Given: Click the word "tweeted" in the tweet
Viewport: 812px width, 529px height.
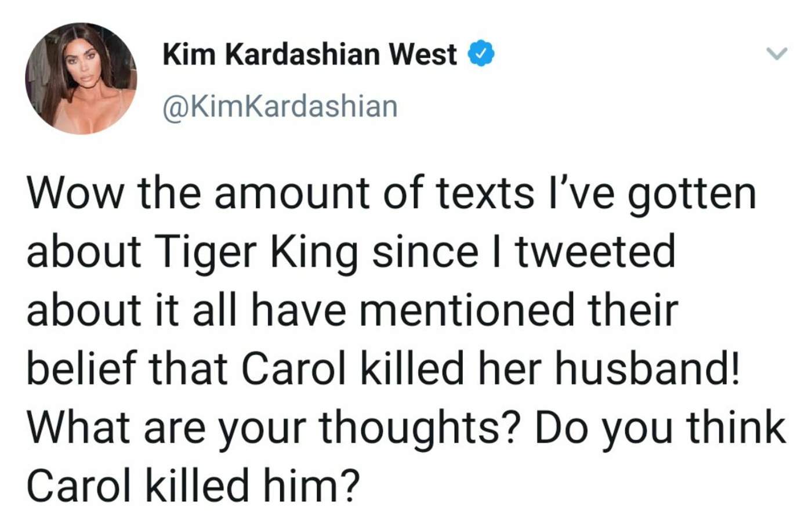Looking at the screenshot, I should click(x=596, y=252).
